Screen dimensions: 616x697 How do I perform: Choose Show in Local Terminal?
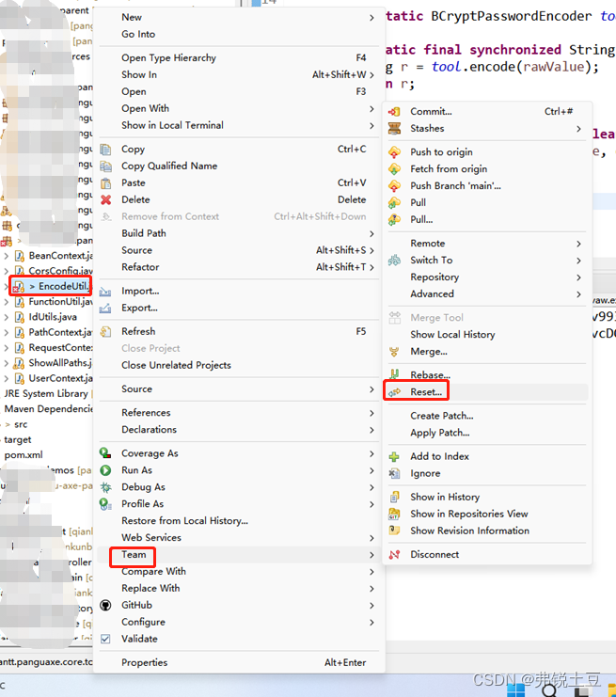pyautogui.click(x=239, y=126)
